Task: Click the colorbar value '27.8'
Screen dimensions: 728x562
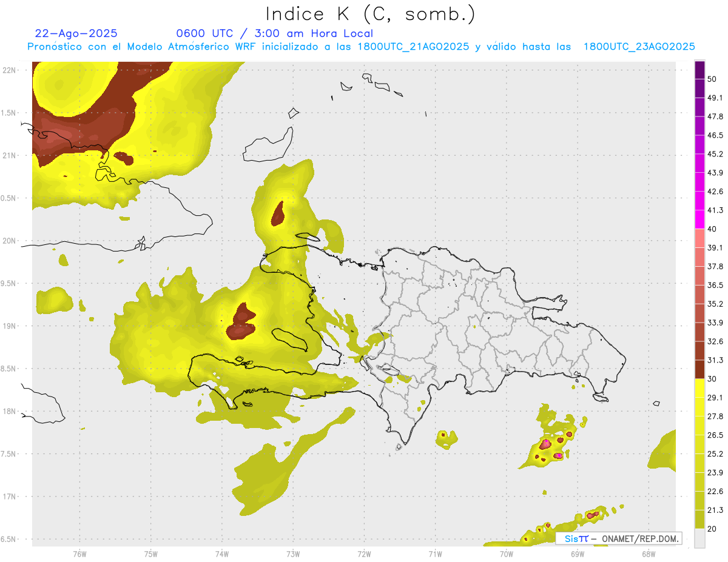Action: [715, 416]
